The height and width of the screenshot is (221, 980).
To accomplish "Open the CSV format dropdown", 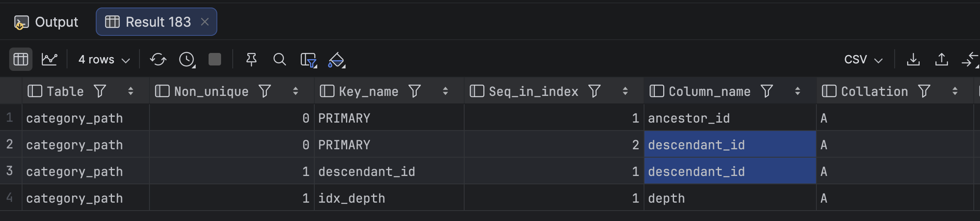I will (863, 60).
